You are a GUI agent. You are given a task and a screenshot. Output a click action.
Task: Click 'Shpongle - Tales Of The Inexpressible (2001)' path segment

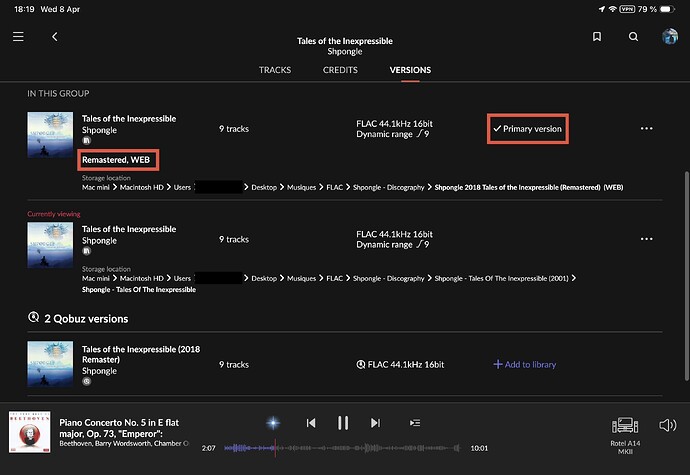(501, 279)
